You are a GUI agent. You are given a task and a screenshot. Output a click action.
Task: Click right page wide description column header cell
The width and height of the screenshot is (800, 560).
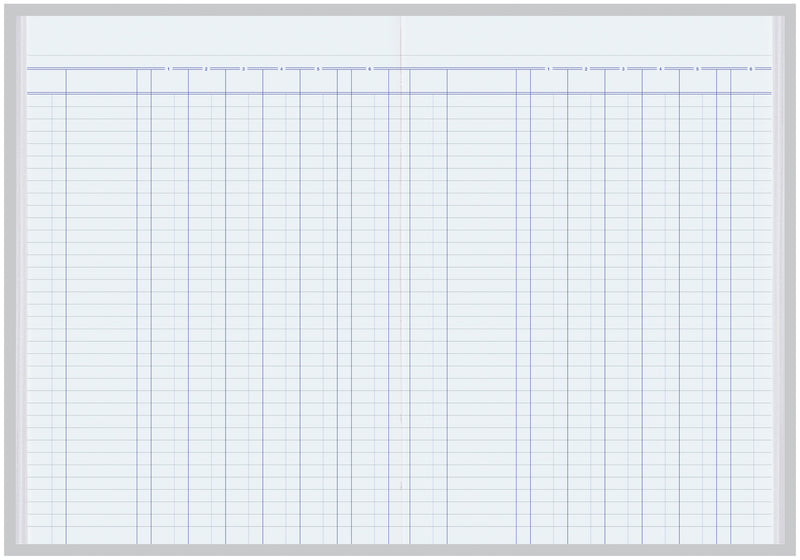click(x=481, y=81)
